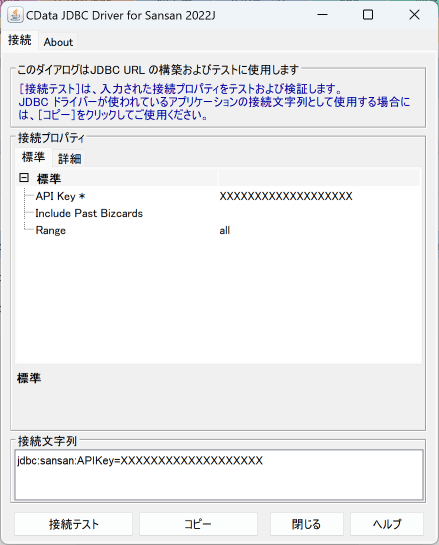This screenshot has height=545, width=439.
Task: Select the 接続 tab
Action: click(19, 40)
